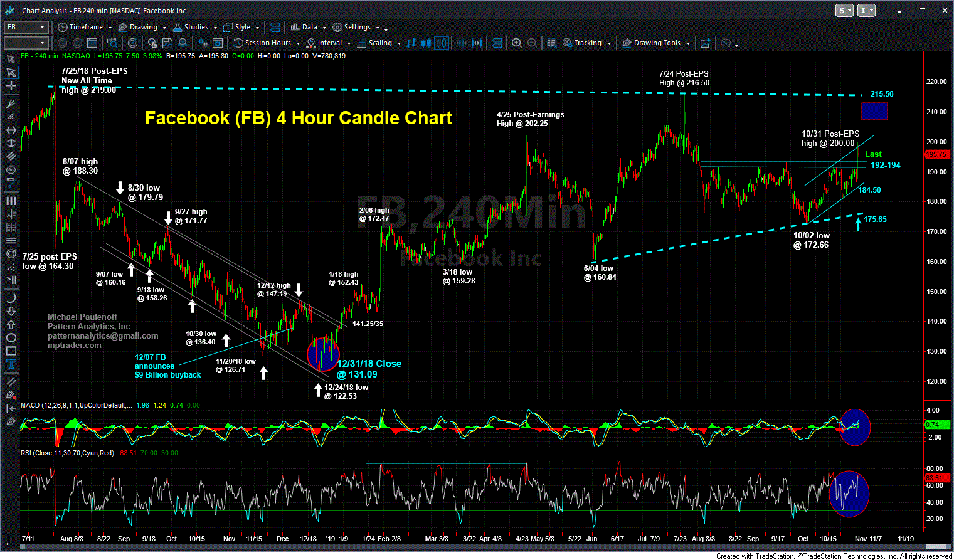954x560 pixels.
Task: Open the empty combo box below symbol
Action: point(26,43)
